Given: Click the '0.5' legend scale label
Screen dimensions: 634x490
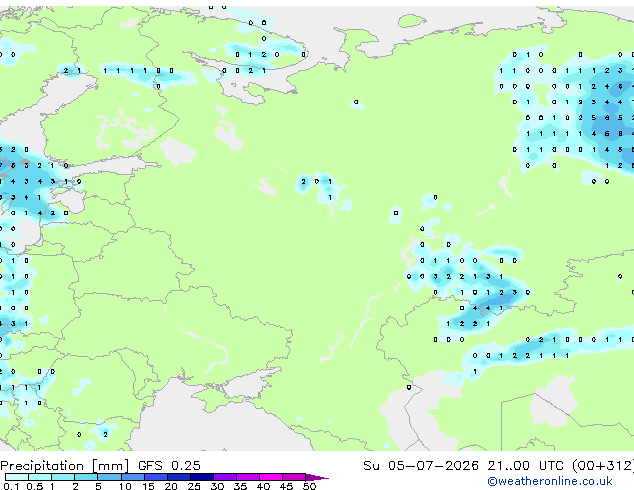Looking at the screenshot, I should click(x=34, y=486).
